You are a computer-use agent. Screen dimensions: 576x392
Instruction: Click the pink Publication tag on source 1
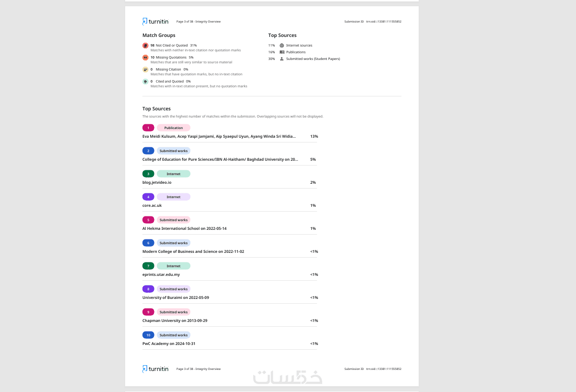tap(174, 128)
